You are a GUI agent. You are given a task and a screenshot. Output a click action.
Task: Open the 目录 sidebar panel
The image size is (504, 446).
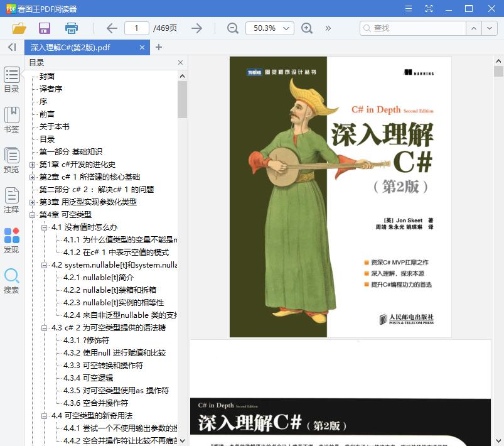11,80
